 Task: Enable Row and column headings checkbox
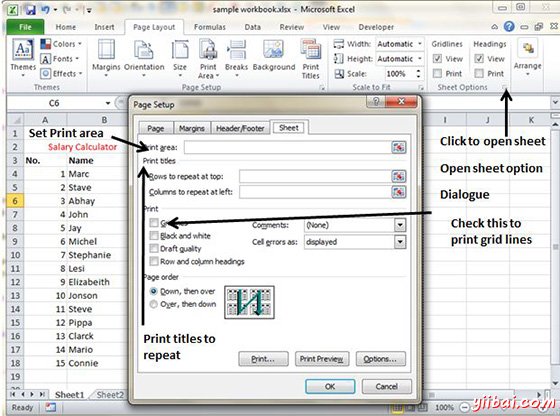pos(154,261)
